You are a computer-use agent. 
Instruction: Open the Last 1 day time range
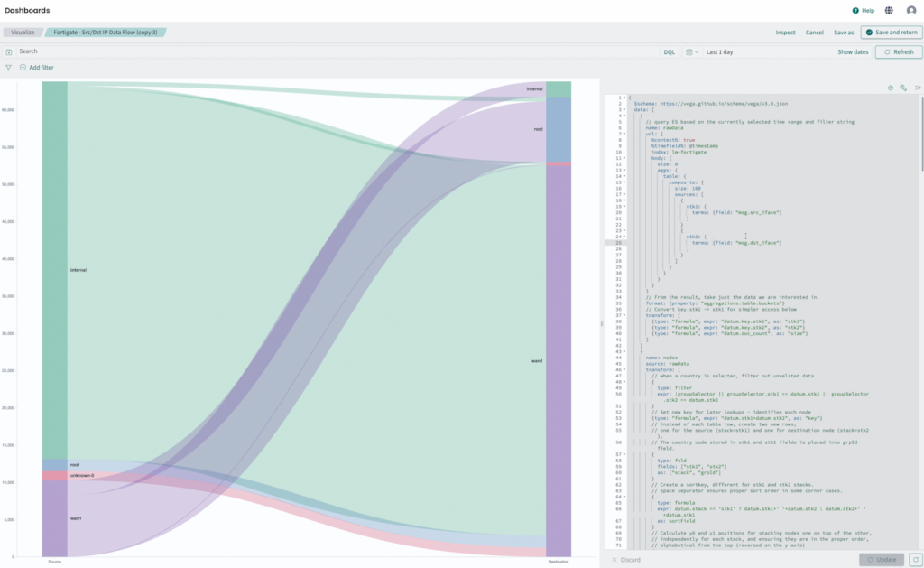(719, 51)
